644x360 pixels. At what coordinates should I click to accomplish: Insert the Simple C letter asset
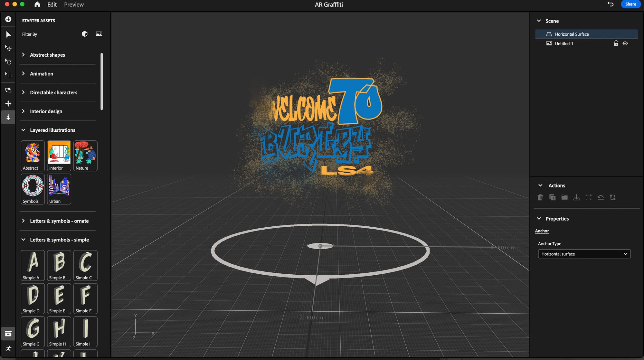coord(85,265)
